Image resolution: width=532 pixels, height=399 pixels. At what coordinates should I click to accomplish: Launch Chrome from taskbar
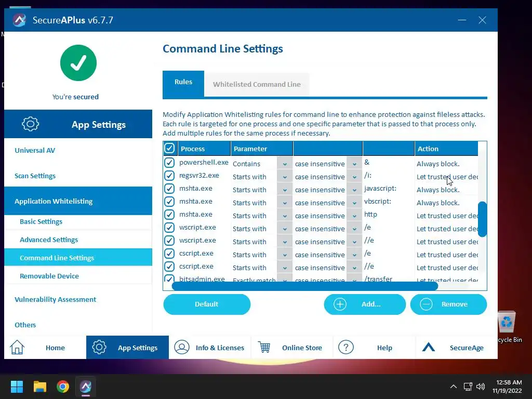[x=63, y=387]
